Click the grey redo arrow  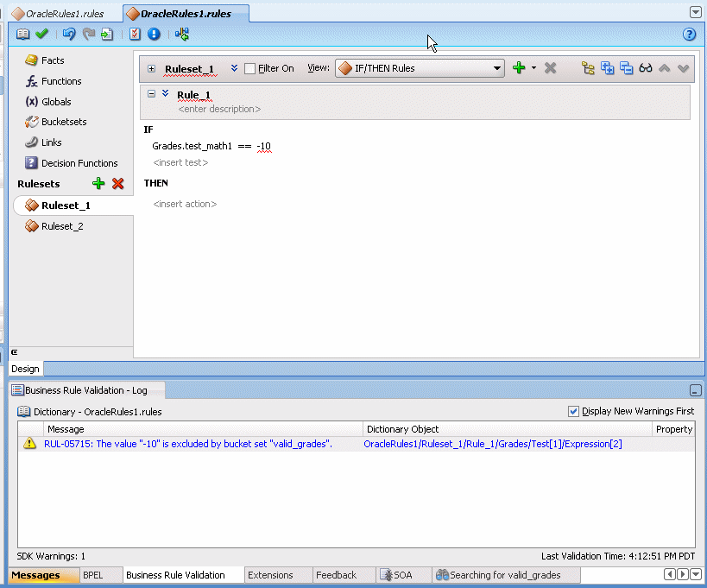click(x=88, y=34)
